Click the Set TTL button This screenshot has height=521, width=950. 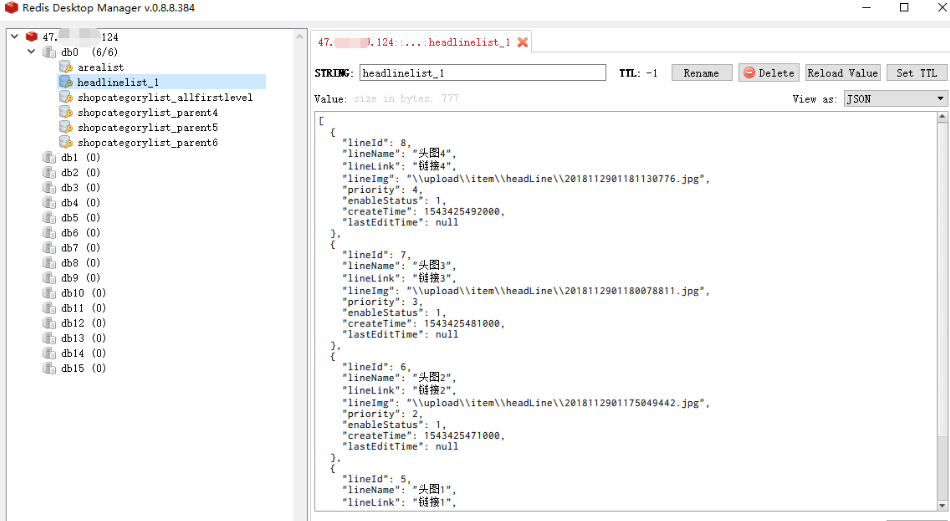coord(917,73)
